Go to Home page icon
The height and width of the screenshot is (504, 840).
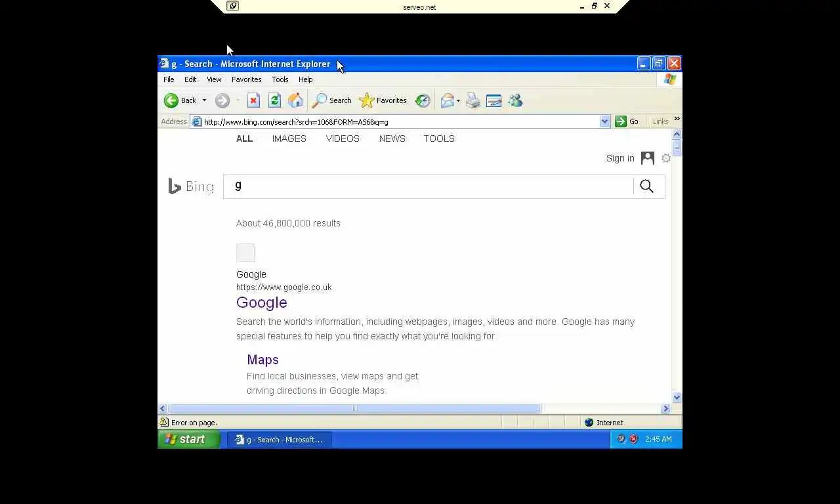point(295,100)
